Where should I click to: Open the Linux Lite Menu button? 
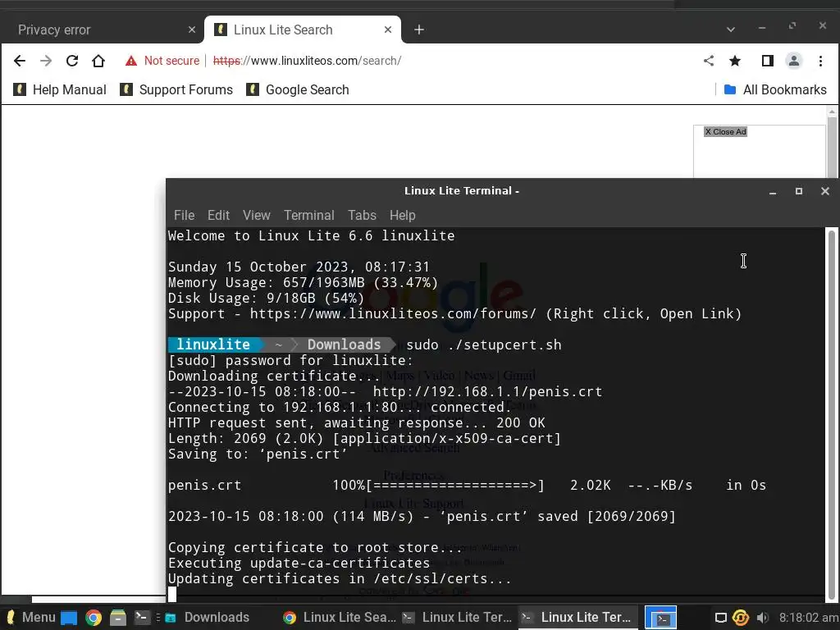(30, 617)
